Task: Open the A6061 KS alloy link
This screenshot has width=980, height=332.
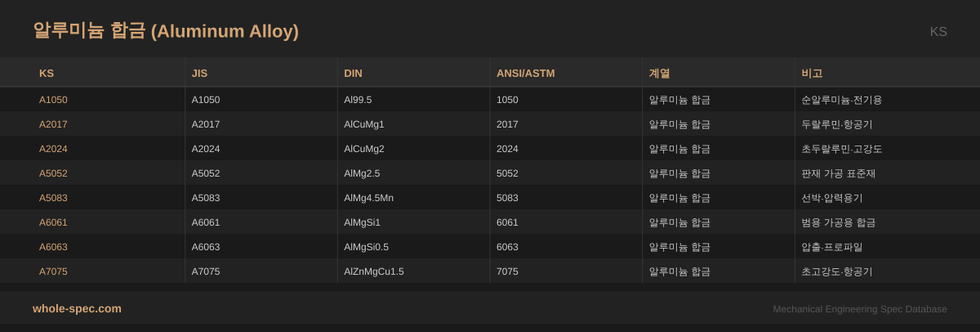Action: (x=53, y=222)
